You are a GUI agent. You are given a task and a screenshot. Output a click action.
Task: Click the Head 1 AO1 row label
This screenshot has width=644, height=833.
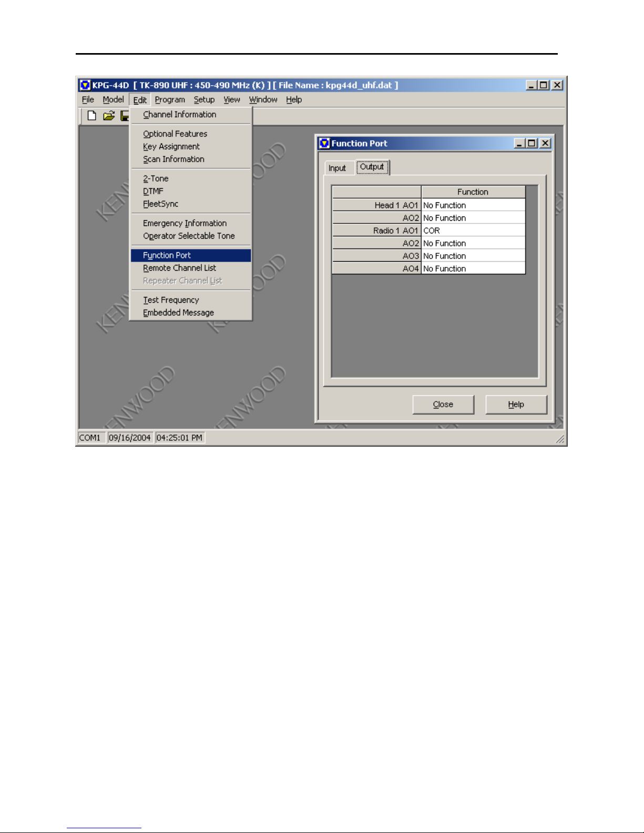pyautogui.click(x=376, y=205)
